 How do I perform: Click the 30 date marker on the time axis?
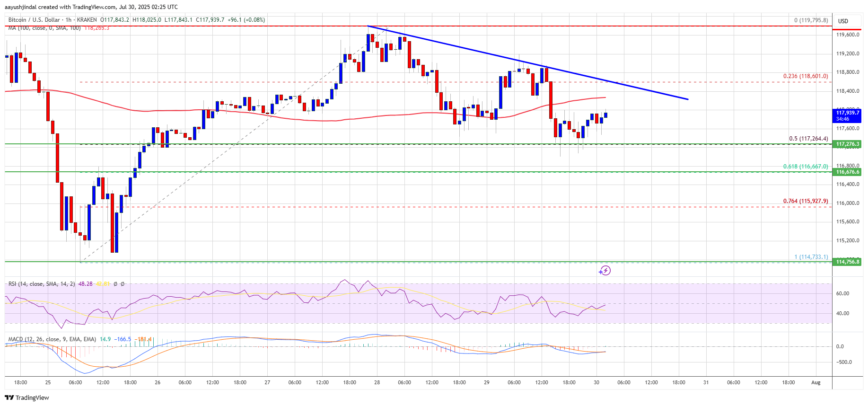596,382
